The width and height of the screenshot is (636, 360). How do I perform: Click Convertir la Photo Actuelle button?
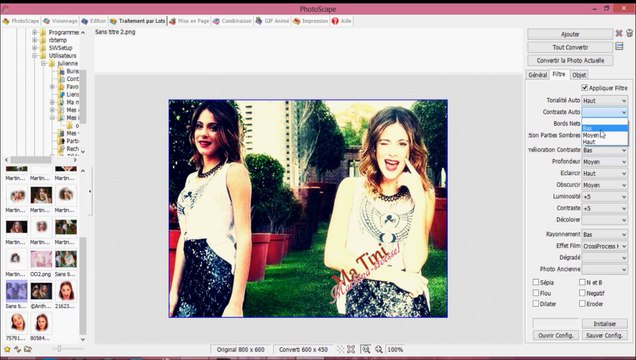click(570, 60)
